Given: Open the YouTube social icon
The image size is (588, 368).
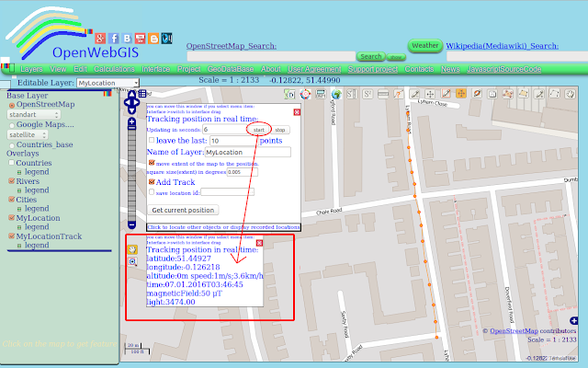Looking at the screenshot, I should click(x=140, y=39).
